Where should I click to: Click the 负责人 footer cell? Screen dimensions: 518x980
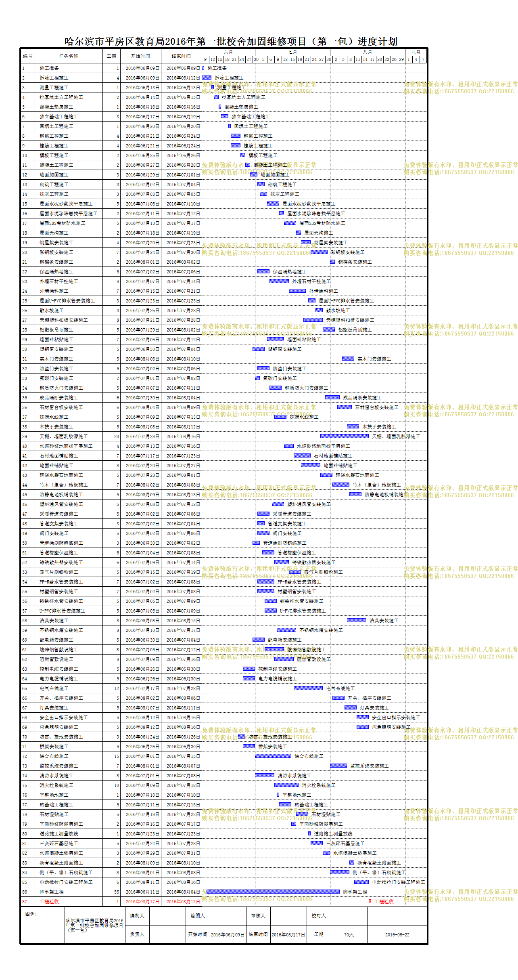click(137, 934)
